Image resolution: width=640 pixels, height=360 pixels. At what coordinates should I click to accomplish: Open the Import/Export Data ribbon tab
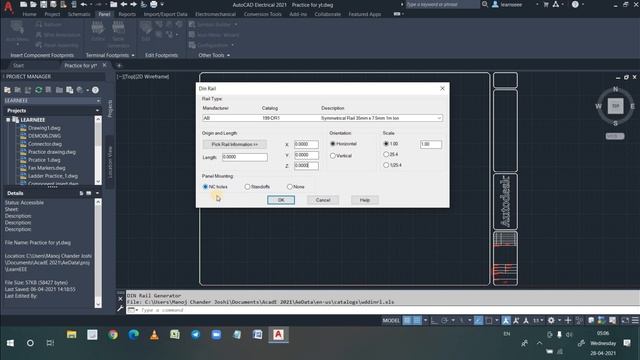(165, 14)
